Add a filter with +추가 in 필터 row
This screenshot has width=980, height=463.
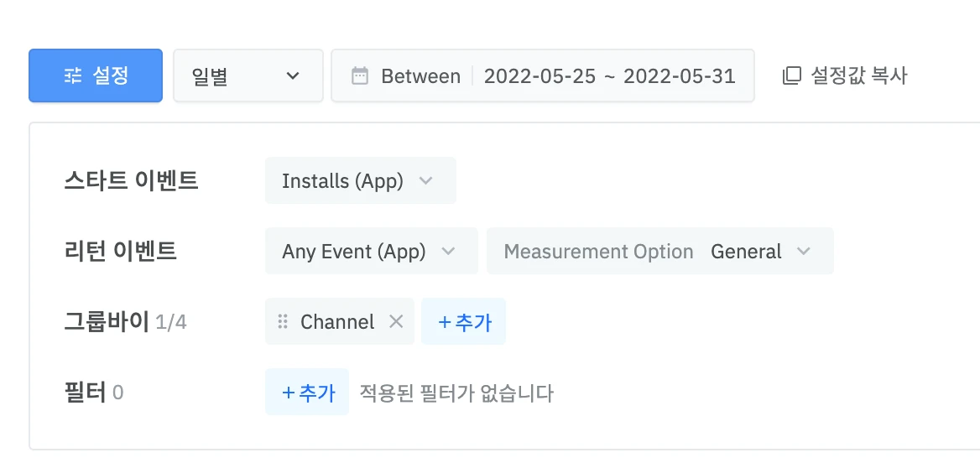307,393
